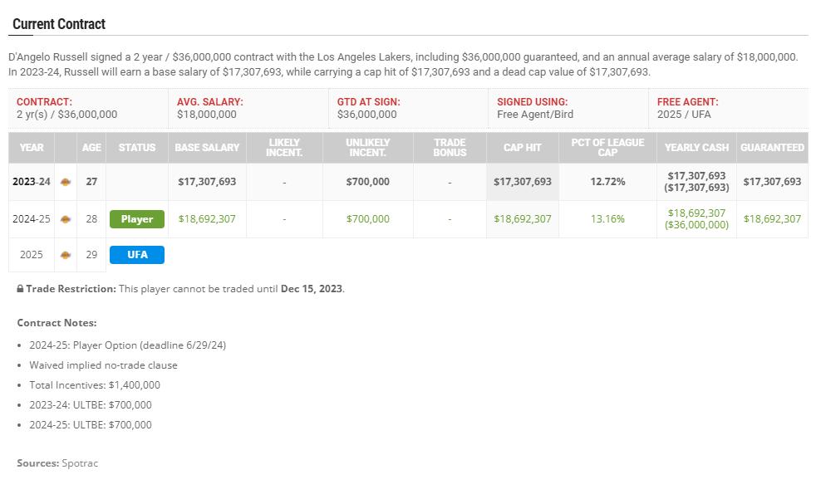Viewport: 816px width, 504px height.
Task: Click the CAP HIT column header
Action: [523, 148]
